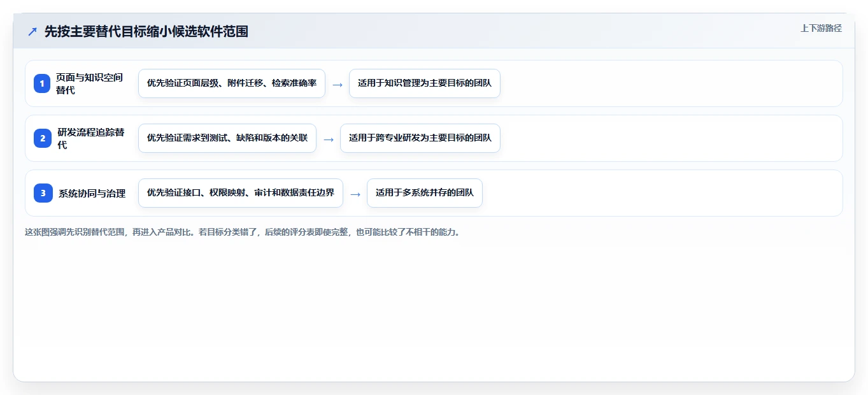
Task: Select the 研发流程追踪替代 row label
Action: point(91,138)
